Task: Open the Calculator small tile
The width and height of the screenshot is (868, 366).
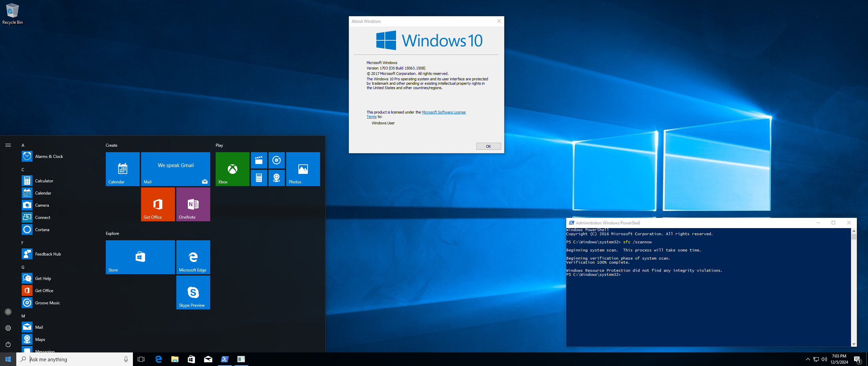Action: click(259, 178)
